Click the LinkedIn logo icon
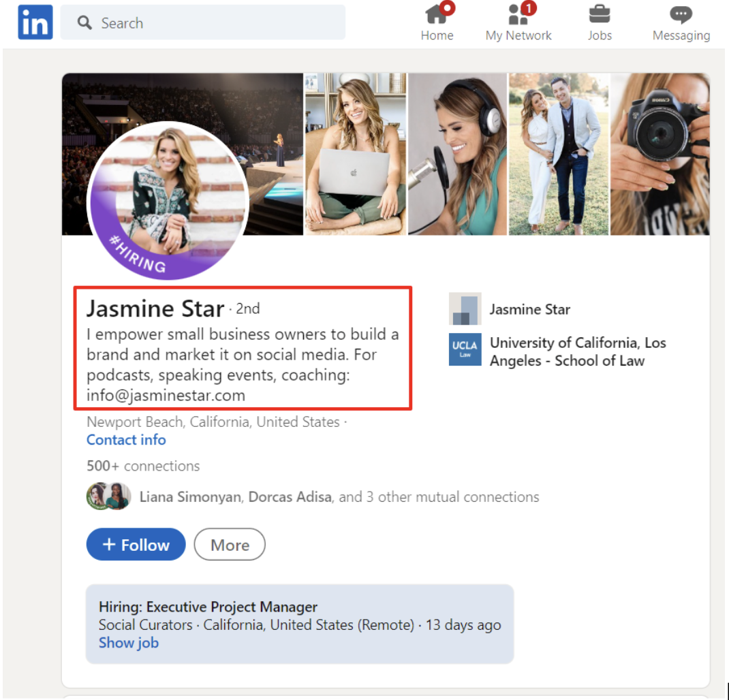729x700 pixels. click(x=35, y=22)
